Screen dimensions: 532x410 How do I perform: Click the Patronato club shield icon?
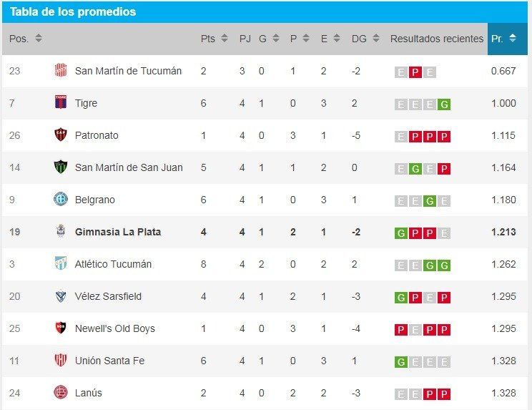point(61,135)
